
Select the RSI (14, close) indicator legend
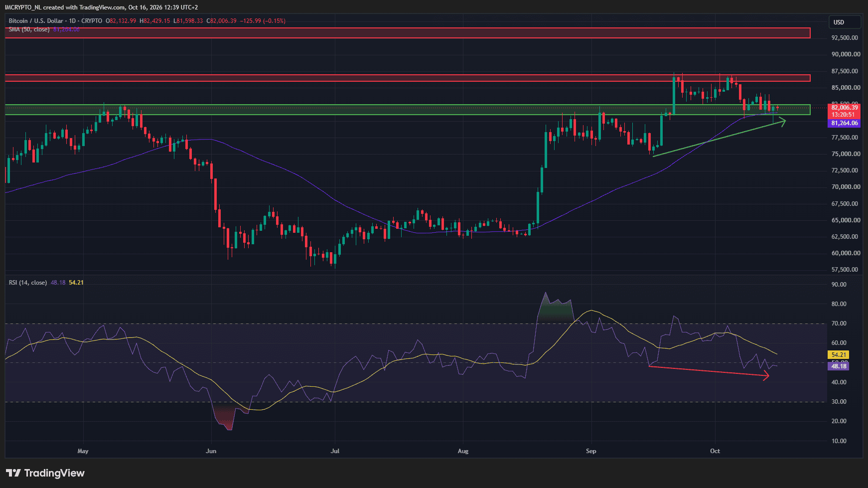pyautogui.click(x=28, y=283)
